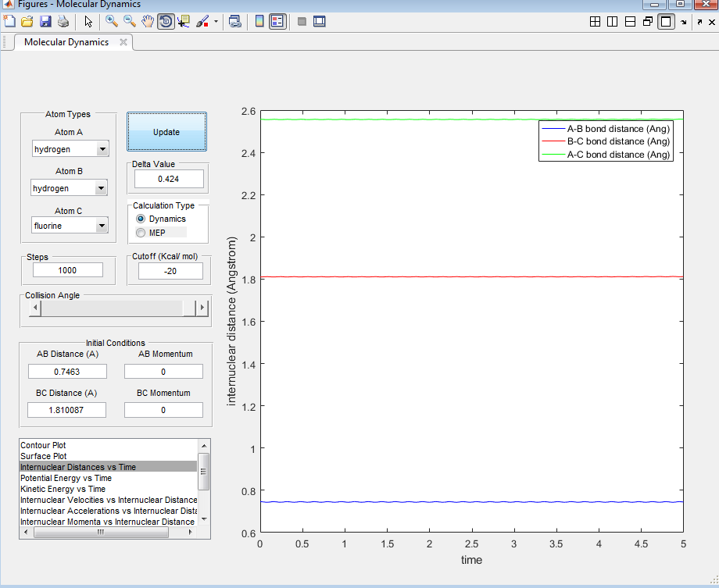This screenshot has width=719, height=588.
Task: Select the Pan hand tool
Action: (x=148, y=22)
